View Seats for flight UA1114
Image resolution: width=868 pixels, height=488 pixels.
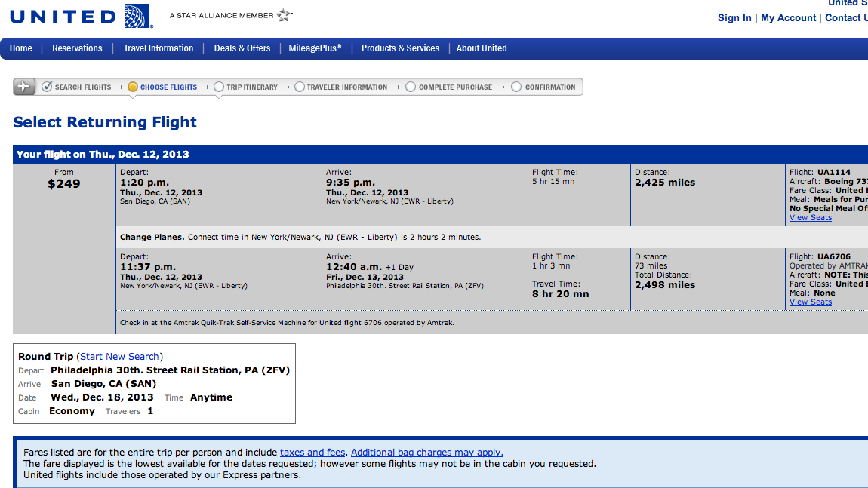tap(811, 217)
